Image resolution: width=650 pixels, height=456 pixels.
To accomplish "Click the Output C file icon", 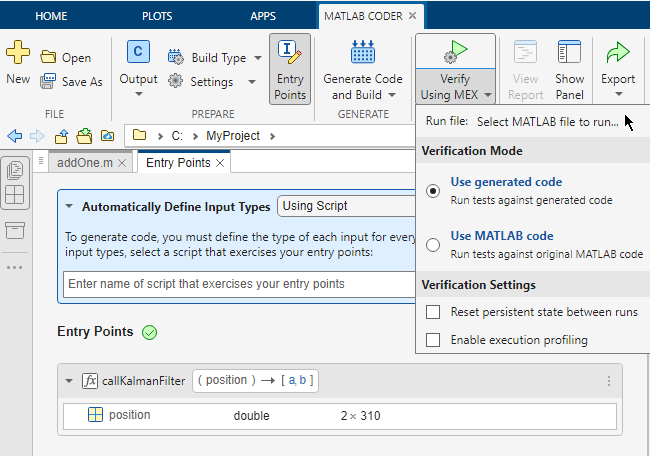I will tap(139, 53).
